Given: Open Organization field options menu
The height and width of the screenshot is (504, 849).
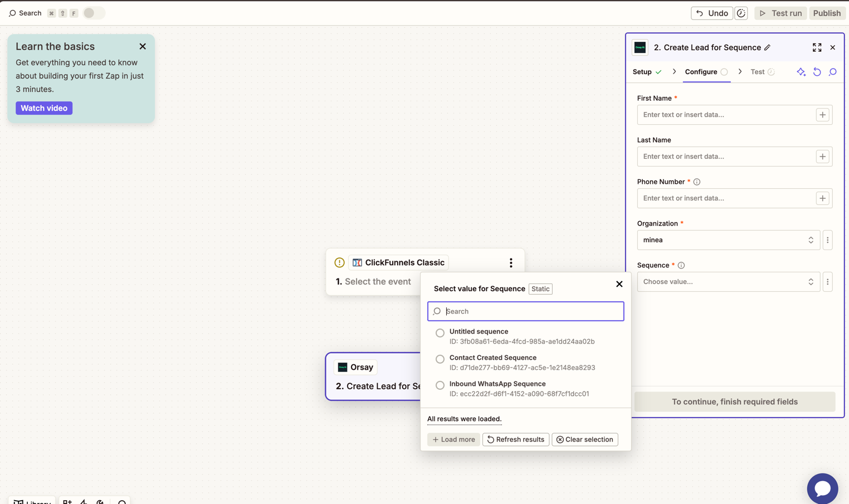Looking at the screenshot, I should click(827, 240).
